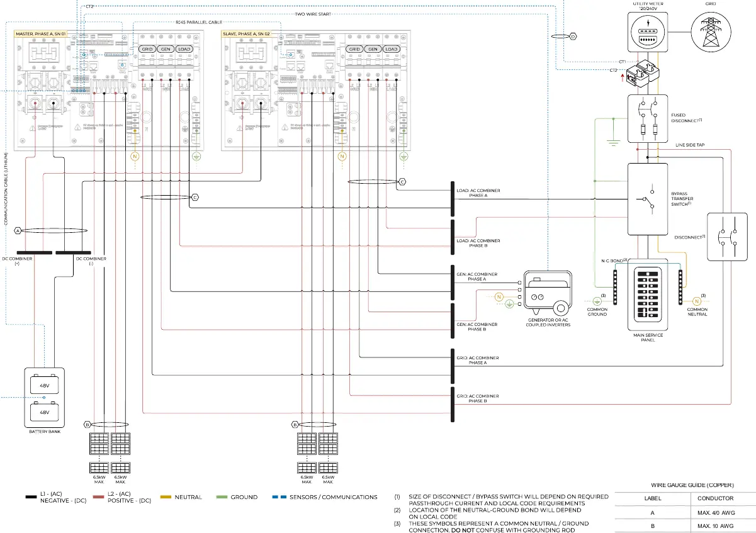Click 'GRID: AC COMBINER PHASE A' label
Image resolution: width=756 pixels, height=533 pixels.
pos(477,360)
